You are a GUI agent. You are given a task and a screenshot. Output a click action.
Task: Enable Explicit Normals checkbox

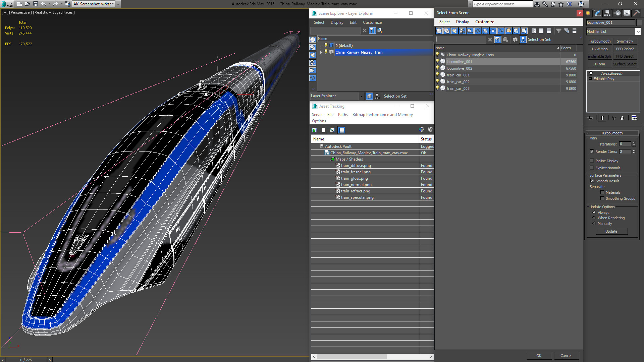click(592, 168)
